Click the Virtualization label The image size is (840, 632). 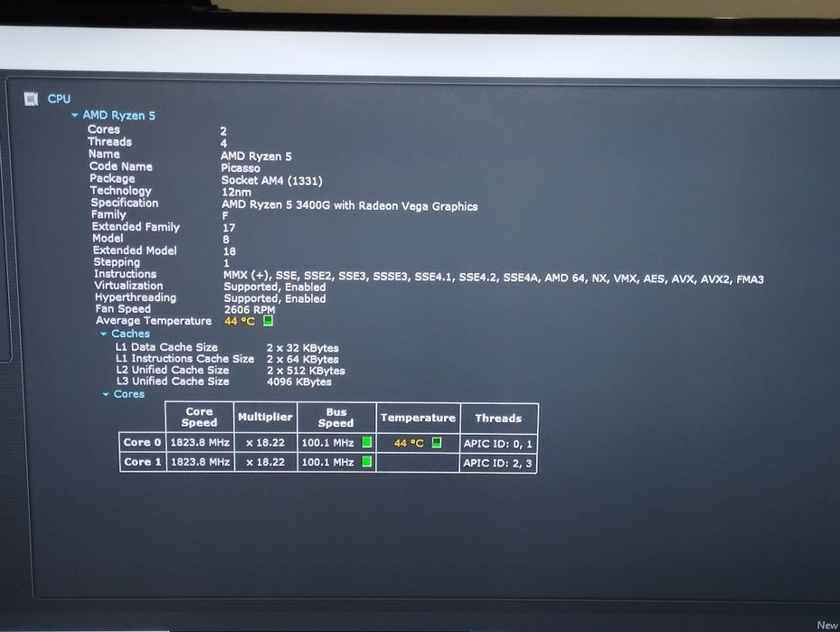click(128, 286)
